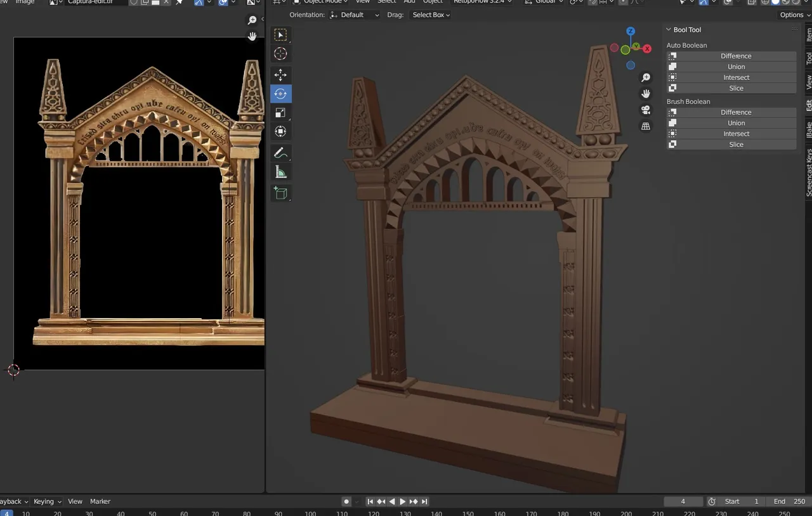Select the Rotate tool

point(280,94)
